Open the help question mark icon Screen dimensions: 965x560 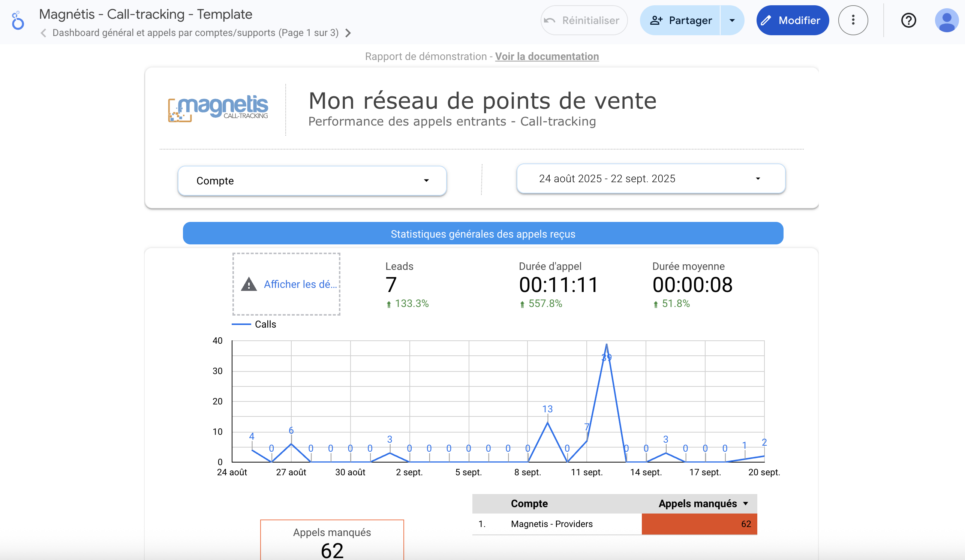[x=908, y=20]
